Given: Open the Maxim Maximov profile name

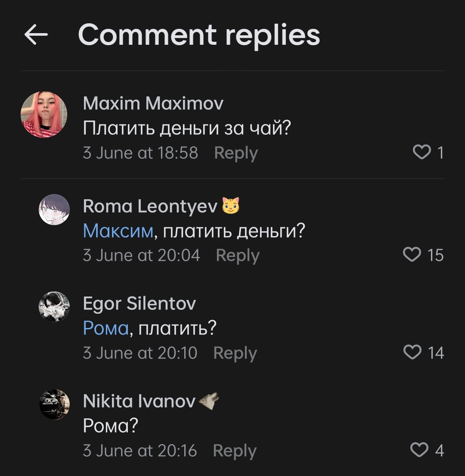Looking at the screenshot, I should tap(153, 103).
